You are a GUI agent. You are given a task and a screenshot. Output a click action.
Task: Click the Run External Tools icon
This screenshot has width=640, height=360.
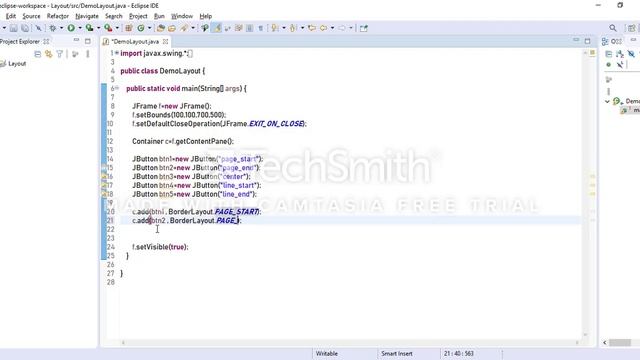tap(108, 28)
